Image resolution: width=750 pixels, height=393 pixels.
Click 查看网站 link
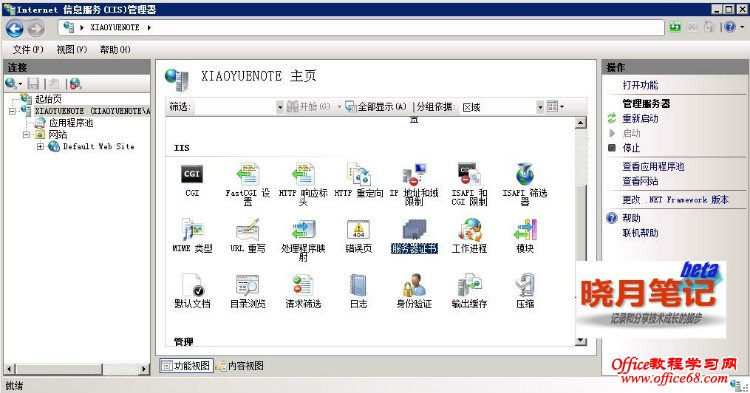tap(640, 181)
